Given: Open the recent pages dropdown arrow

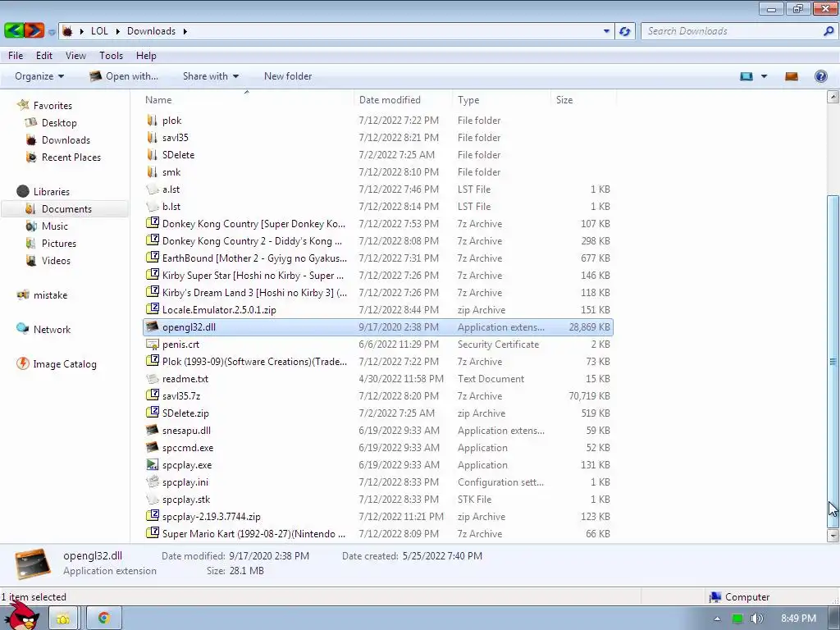Looking at the screenshot, I should click(x=52, y=32).
